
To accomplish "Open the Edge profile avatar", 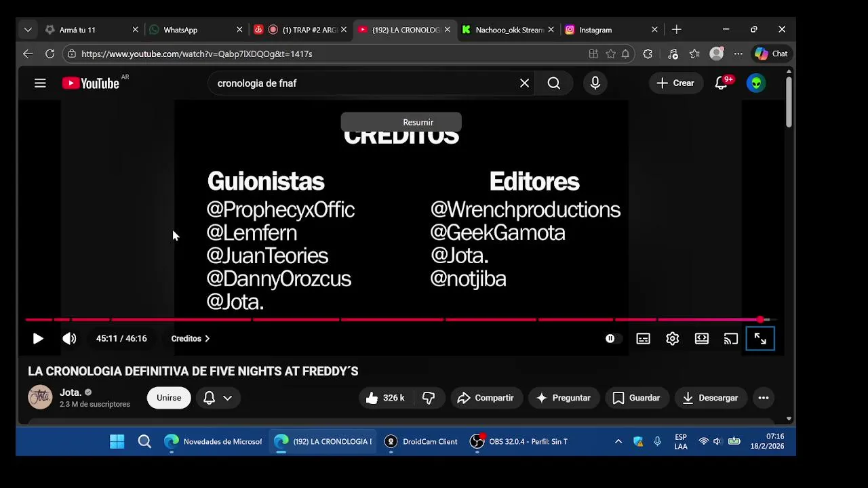I will 716,54.
